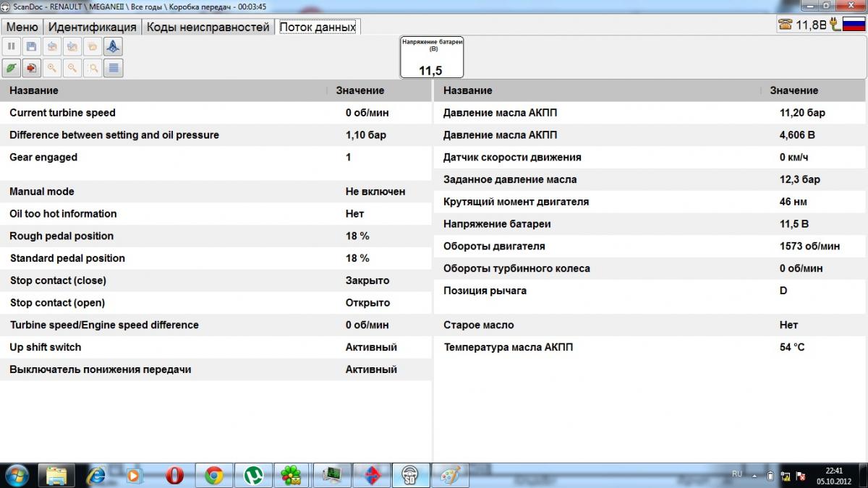The width and height of the screenshot is (868, 488).
Task: Click the Напряжение батареи gauge tile
Action: (x=432, y=57)
